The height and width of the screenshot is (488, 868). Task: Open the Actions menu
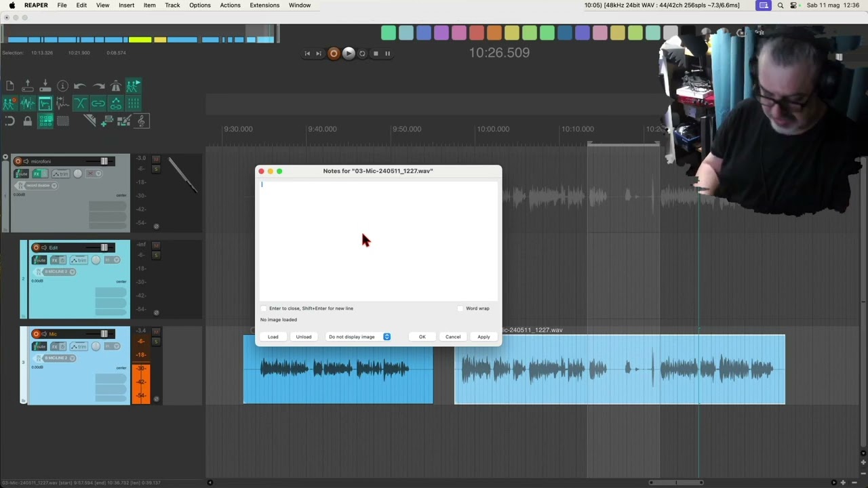(x=230, y=5)
